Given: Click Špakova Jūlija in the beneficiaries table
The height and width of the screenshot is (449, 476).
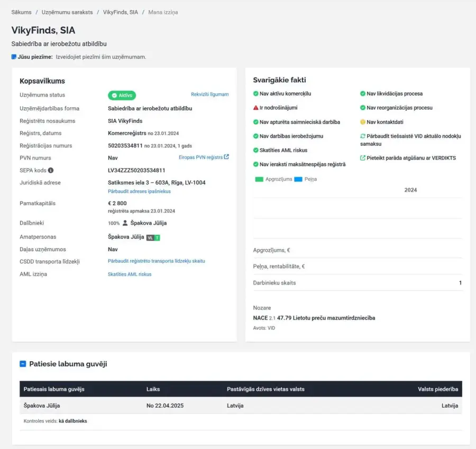Looking at the screenshot, I should click(x=42, y=406).
